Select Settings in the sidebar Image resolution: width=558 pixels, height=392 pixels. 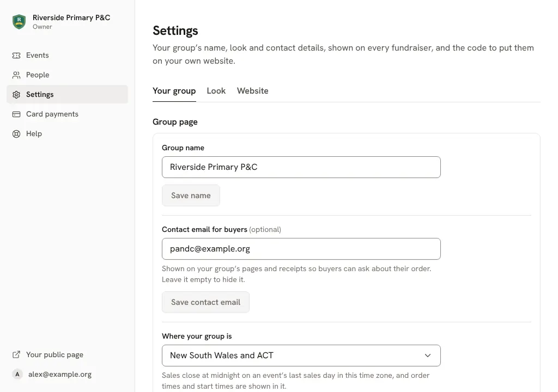67,94
